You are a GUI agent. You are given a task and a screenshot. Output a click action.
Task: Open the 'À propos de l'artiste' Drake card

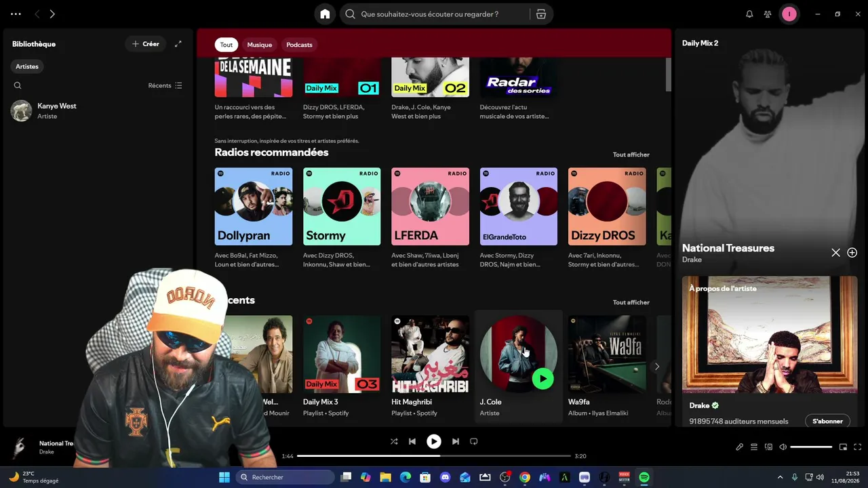pos(770,352)
